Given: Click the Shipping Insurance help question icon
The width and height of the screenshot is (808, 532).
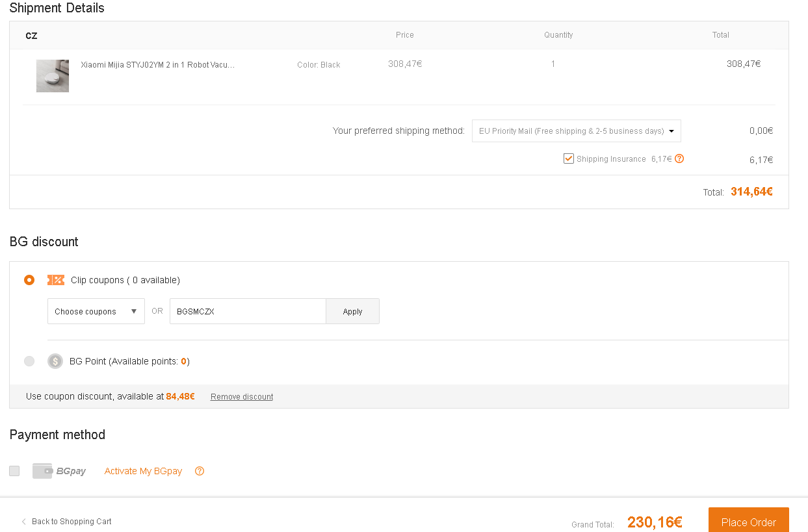Looking at the screenshot, I should point(679,158).
